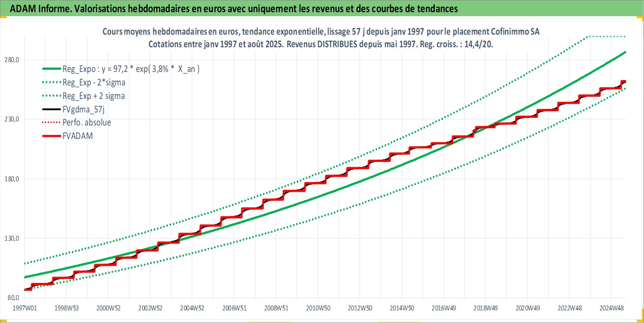Click the x-axis label 1997W01
Image resolution: width=644 pixels, height=323 pixels.
(24, 308)
